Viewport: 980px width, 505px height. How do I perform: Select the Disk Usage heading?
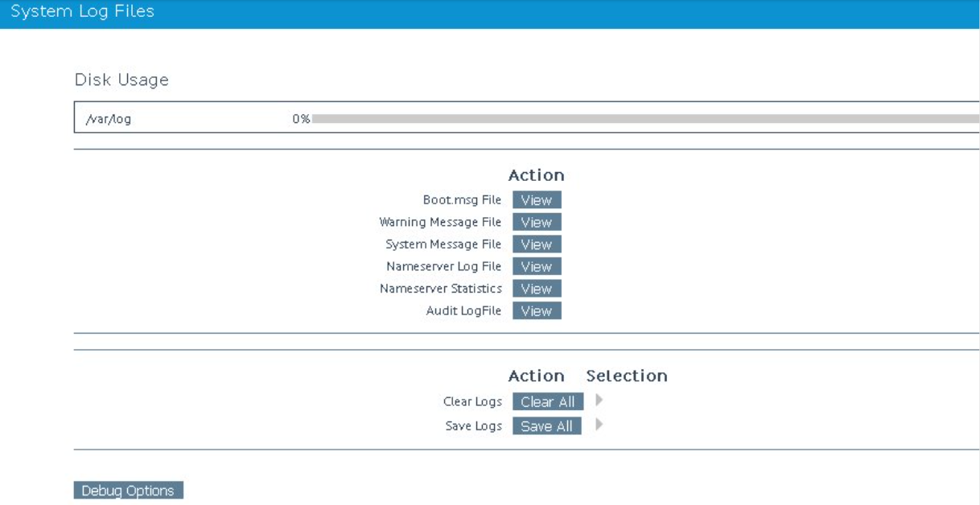tap(121, 80)
